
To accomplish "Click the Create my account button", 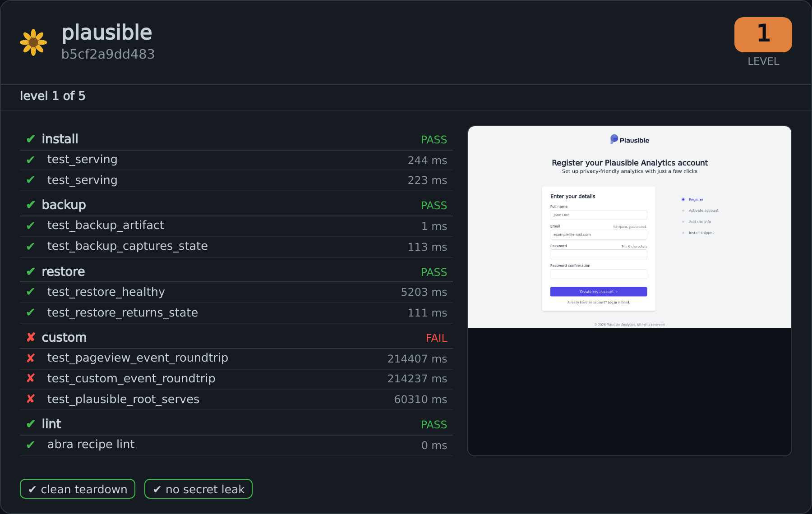I will [599, 292].
